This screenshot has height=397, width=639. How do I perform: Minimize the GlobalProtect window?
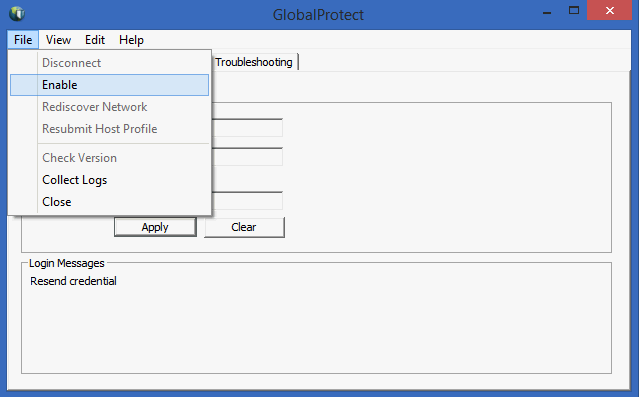pos(547,12)
